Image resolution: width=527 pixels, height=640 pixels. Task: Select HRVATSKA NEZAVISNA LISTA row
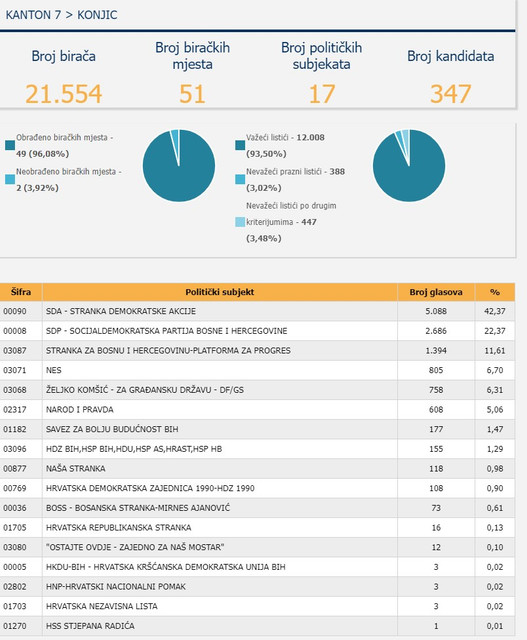pyautogui.click(x=257, y=606)
